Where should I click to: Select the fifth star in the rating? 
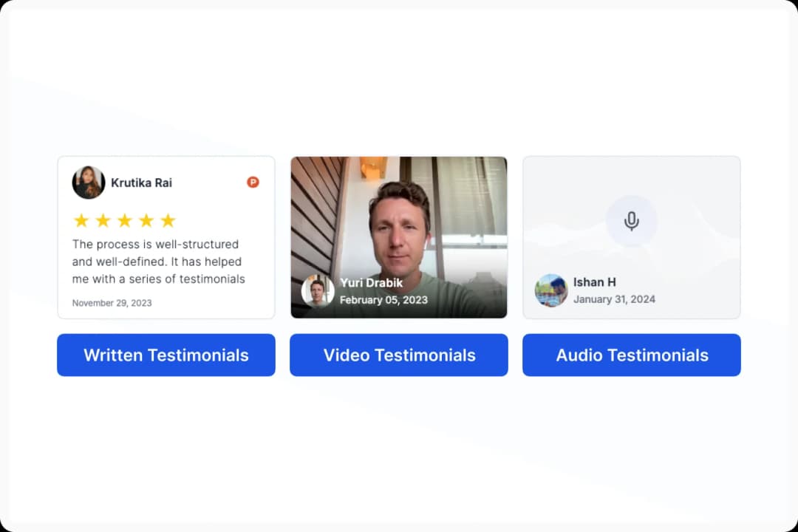click(168, 219)
